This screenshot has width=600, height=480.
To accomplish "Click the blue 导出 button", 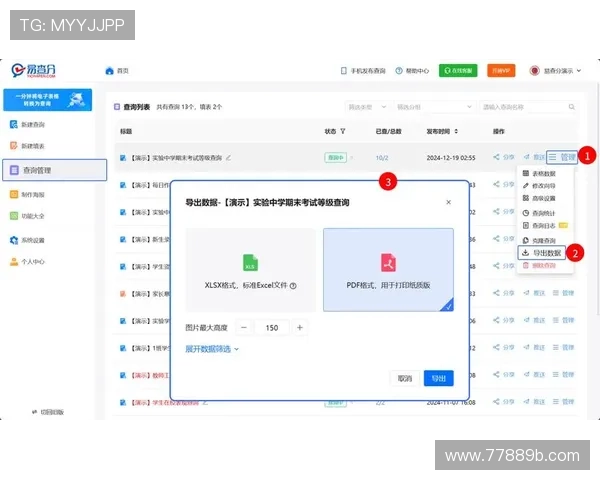I will pyautogui.click(x=439, y=378).
